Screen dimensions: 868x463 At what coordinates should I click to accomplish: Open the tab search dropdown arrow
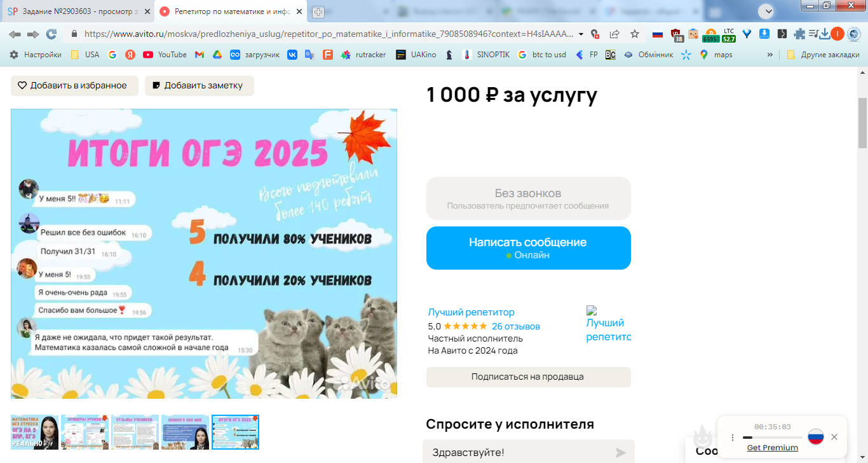click(767, 11)
